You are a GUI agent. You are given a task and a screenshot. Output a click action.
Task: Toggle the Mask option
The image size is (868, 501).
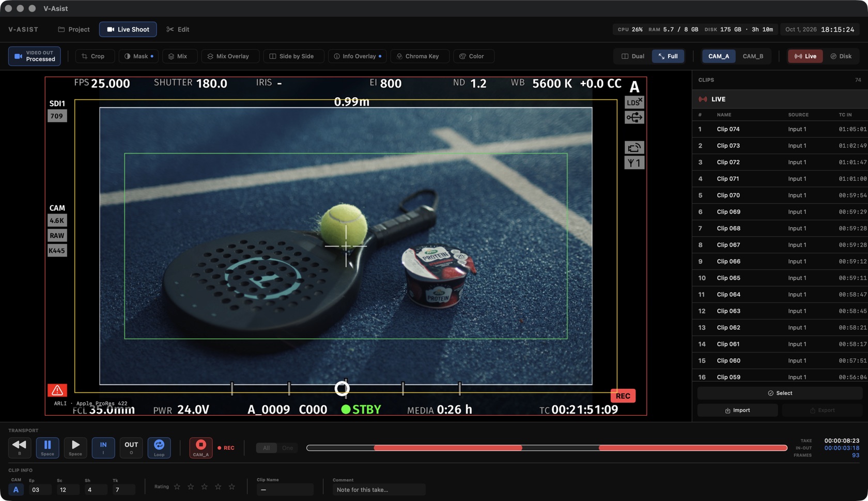139,56
